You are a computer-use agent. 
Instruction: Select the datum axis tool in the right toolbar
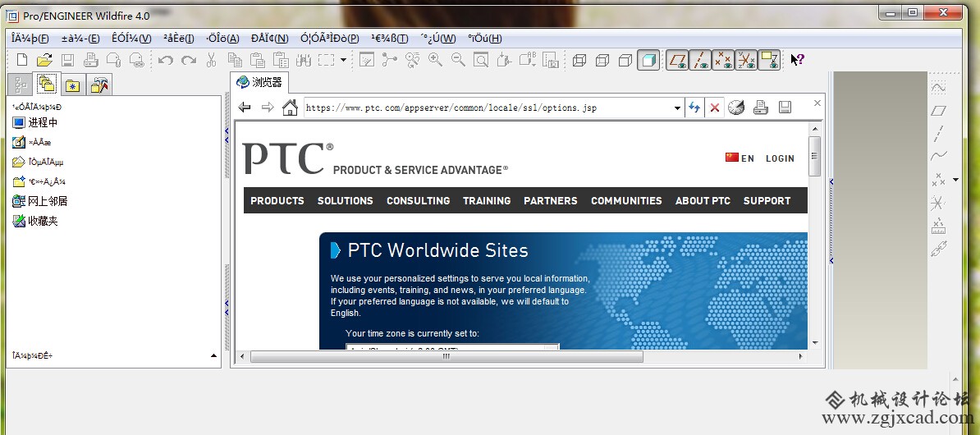(939, 133)
